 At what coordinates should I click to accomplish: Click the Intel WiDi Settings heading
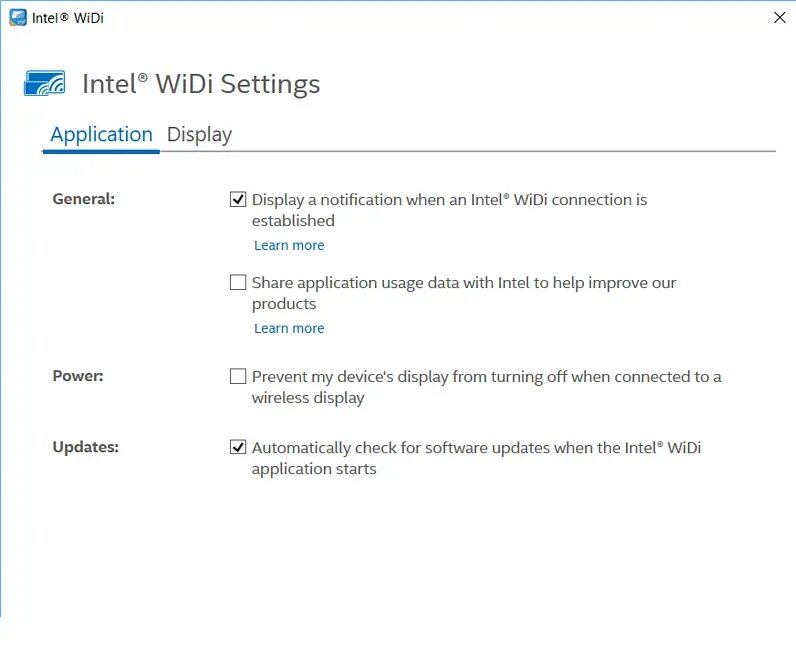point(201,84)
